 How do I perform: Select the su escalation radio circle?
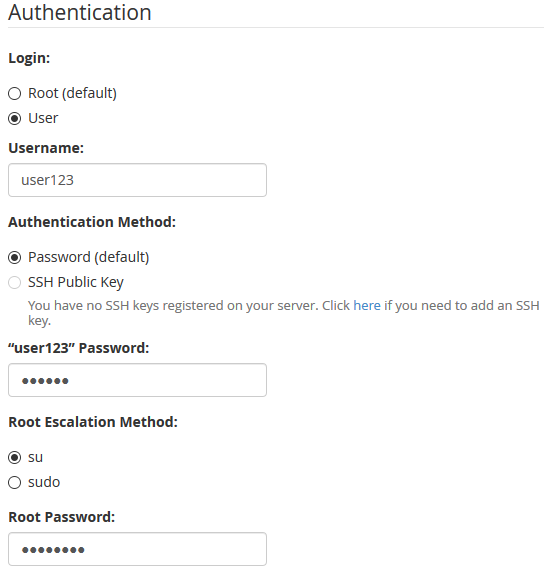coord(15,458)
